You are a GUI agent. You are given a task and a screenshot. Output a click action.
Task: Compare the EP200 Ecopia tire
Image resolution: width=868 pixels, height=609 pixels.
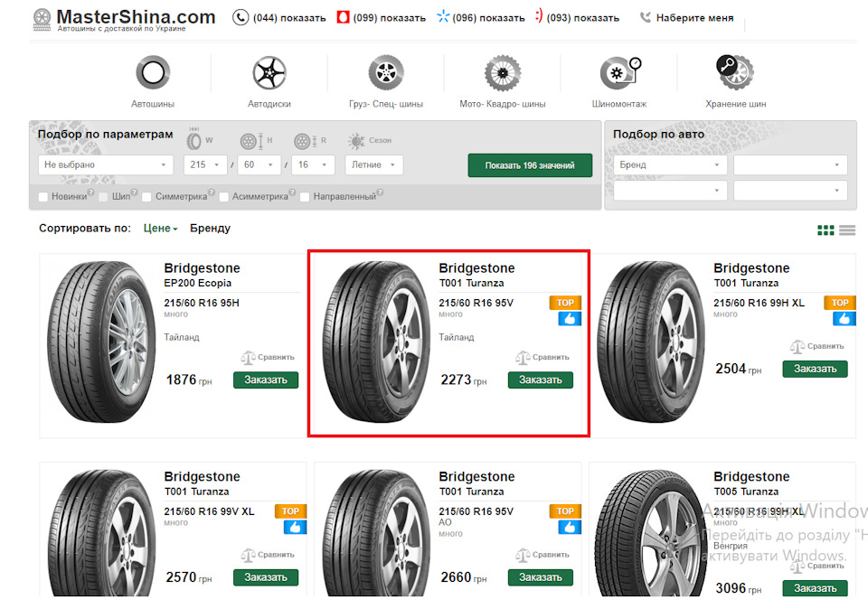pyautogui.click(x=268, y=357)
